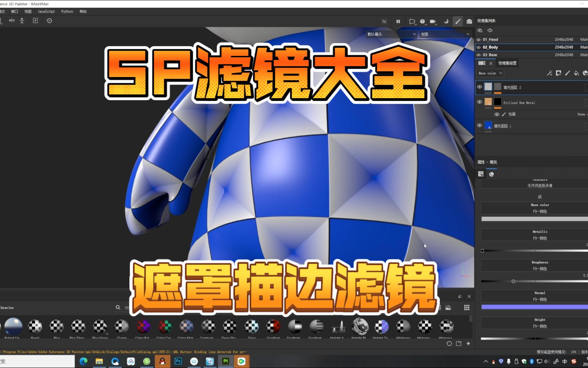Viewport: 588px width, 368px height.
Task: Select the mask thumbnail of 填充图层 2
Action: [497, 87]
